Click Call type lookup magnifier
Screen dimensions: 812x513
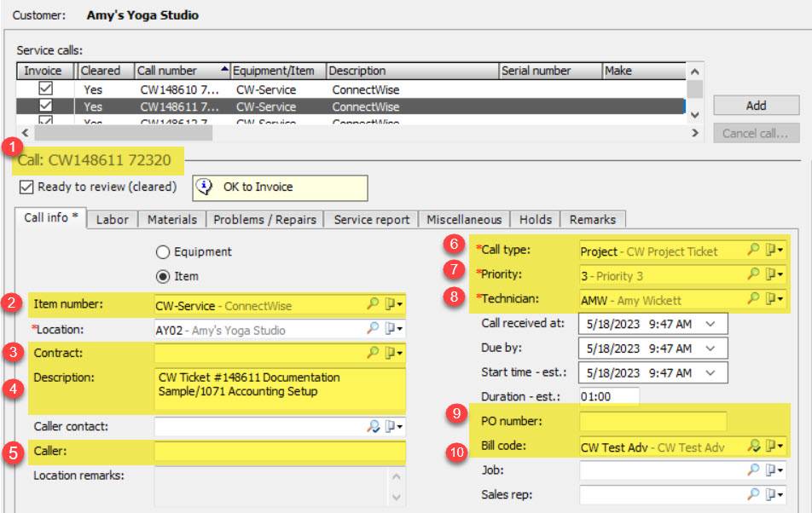(753, 250)
